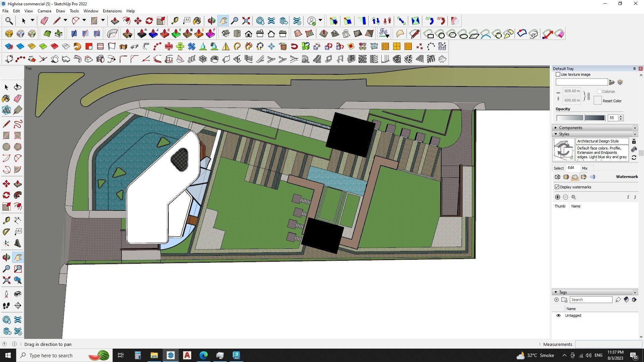Click the Reset Color swatch
Viewport: 644px width, 362px height.
[x=597, y=101]
